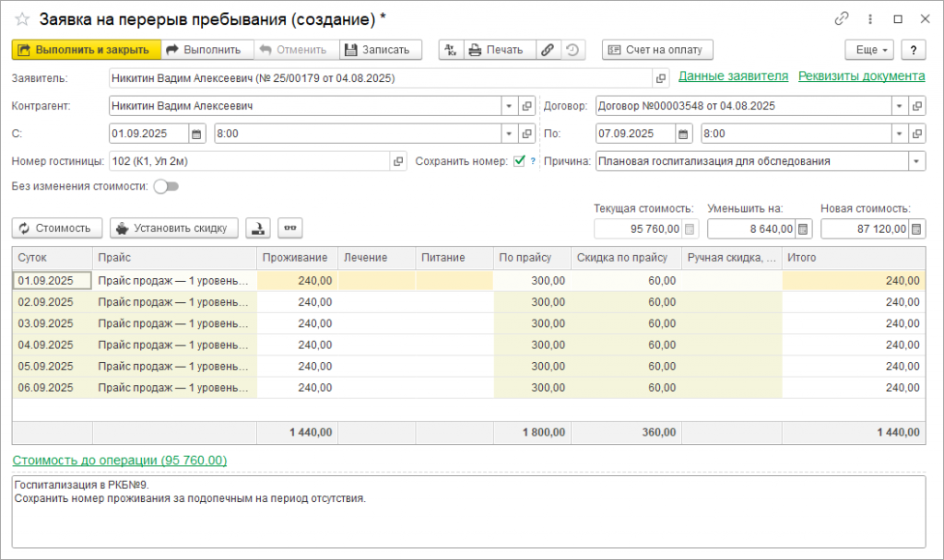Click the Установить скидку button
Image resolution: width=944 pixels, height=560 pixels.
coord(174,228)
